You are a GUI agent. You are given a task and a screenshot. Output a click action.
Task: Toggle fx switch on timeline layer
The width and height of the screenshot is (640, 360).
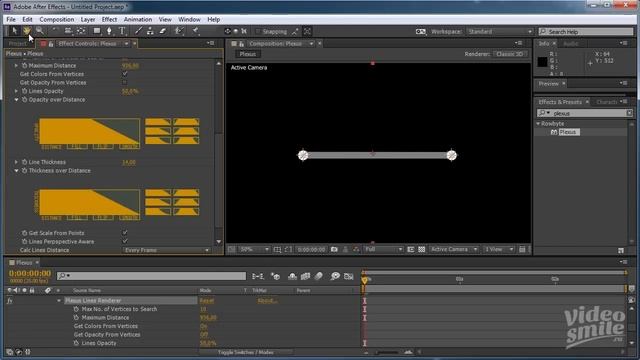10,300
